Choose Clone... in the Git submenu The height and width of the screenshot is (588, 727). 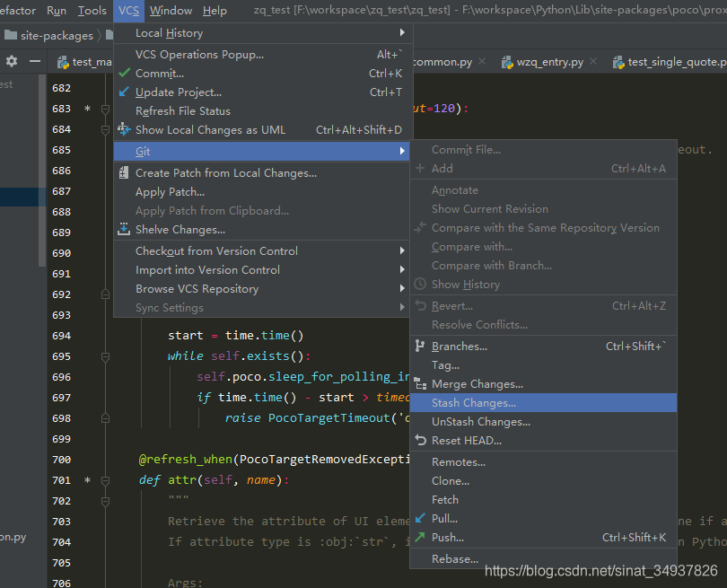click(x=543, y=481)
